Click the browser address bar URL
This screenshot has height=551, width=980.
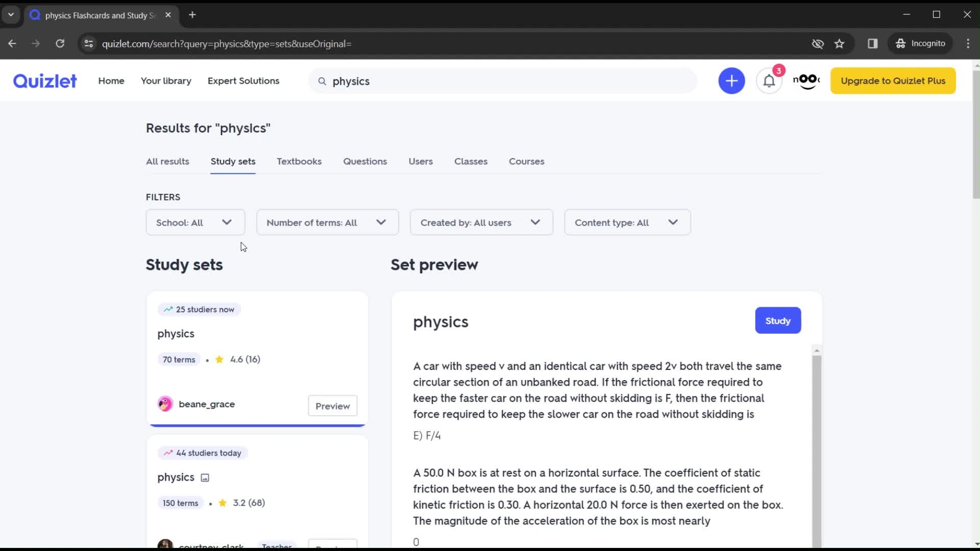pyautogui.click(x=227, y=44)
